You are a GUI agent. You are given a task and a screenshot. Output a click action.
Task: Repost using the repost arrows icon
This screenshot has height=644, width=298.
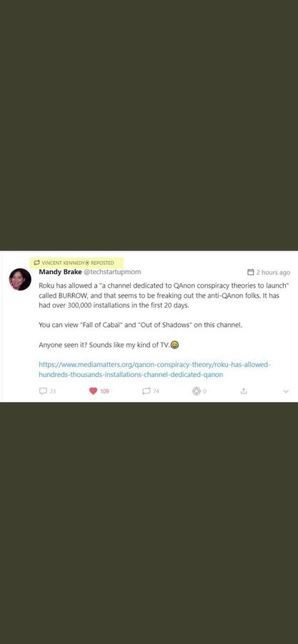(146, 391)
